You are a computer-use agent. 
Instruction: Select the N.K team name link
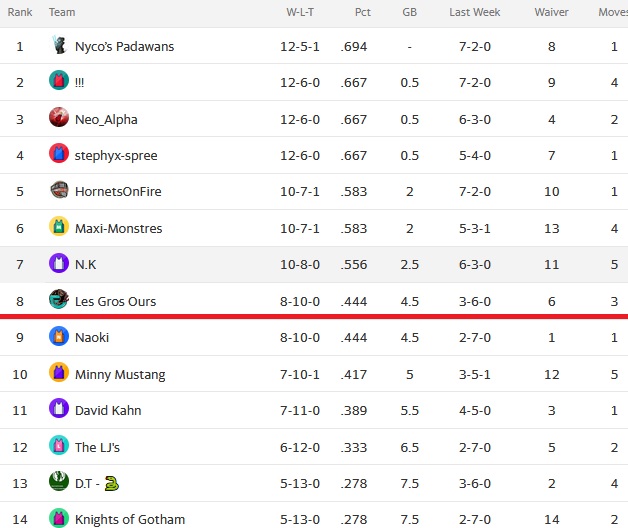[86, 265]
